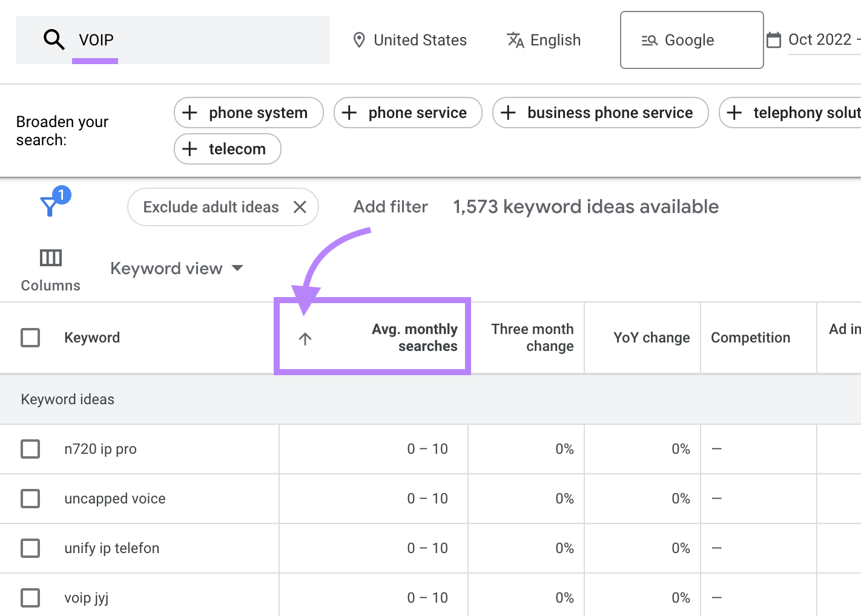Click the ascending sort arrow on Avg. monthly searches
The width and height of the screenshot is (861, 616).
303,339
